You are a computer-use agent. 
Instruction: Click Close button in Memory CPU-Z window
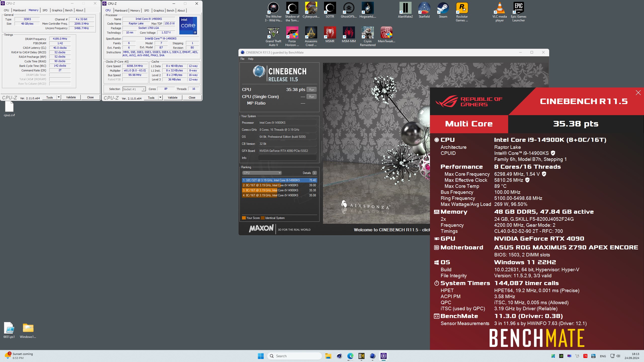click(x=90, y=97)
